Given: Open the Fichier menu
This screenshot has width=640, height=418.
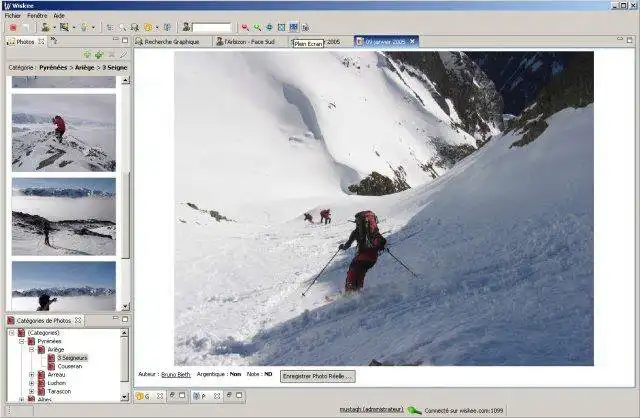Looking at the screenshot, I should 13,16.
